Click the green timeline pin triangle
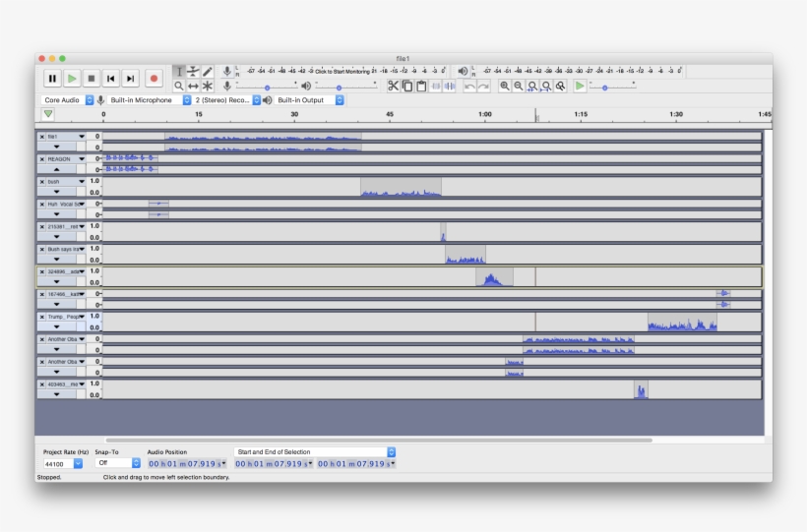 (48, 114)
